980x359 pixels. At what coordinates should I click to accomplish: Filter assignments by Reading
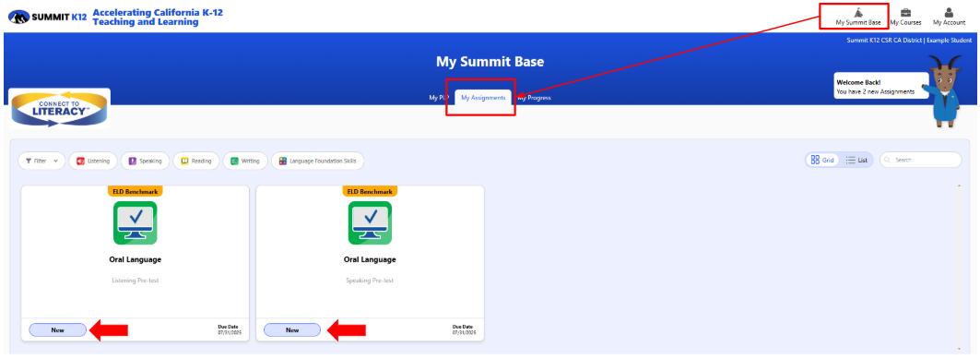click(196, 161)
